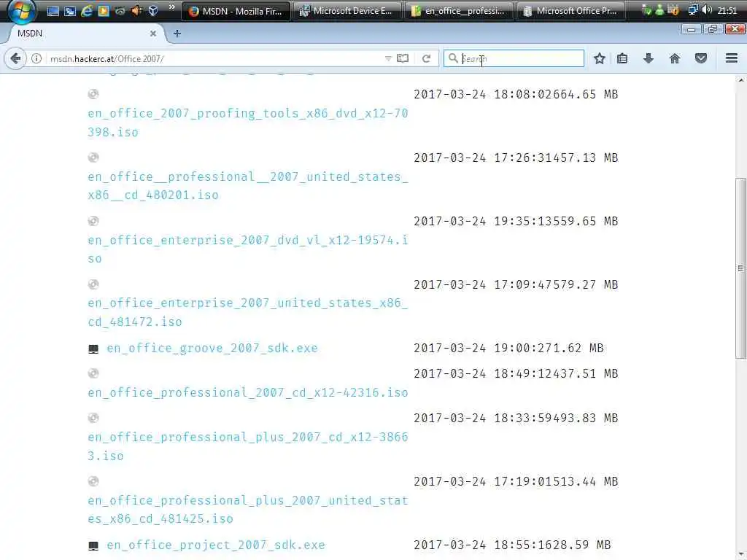The height and width of the screenshot is (560, 747).
Task: Open the Windows Start orb
Action: pos(21,11)
